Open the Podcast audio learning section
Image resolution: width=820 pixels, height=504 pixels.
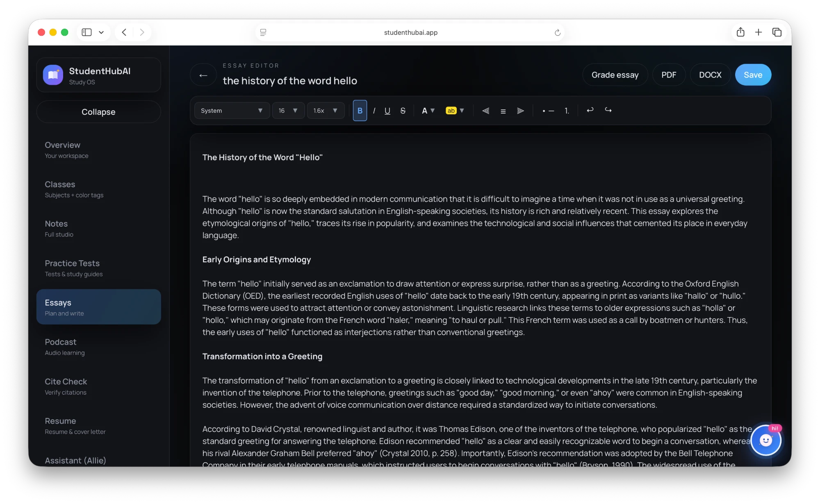click(x=98, y=347)
